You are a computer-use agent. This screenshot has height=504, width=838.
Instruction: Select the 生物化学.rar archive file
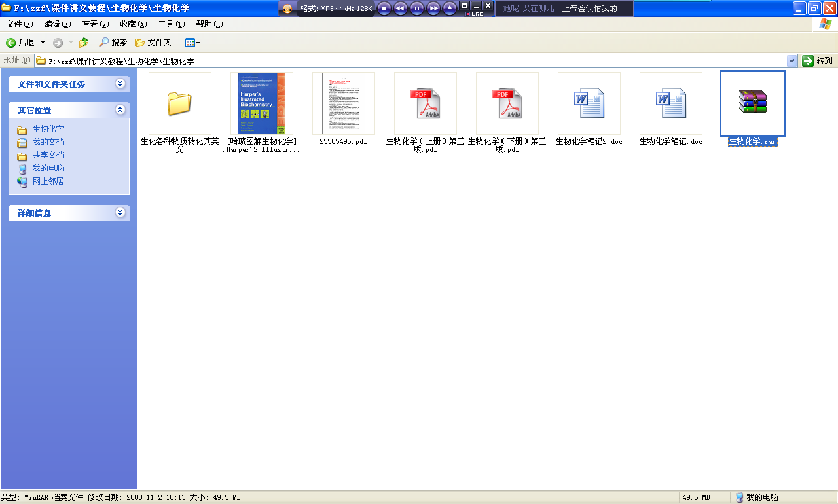pyautogui.click(x=752, y=103)
